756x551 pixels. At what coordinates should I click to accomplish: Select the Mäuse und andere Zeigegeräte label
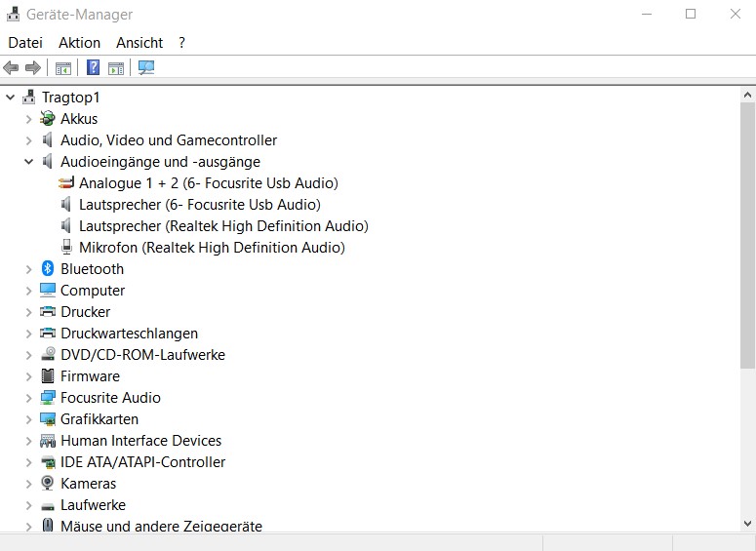click(162, 526)
